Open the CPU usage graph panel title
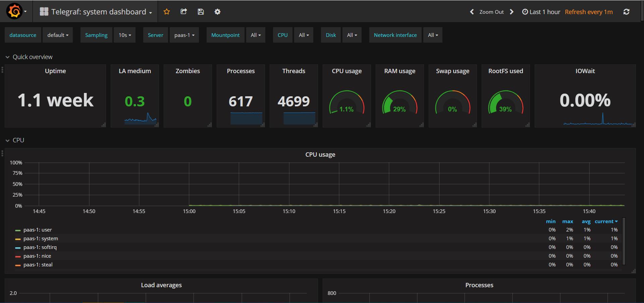This screenshot has width=644, height=303. pos(320,154)
